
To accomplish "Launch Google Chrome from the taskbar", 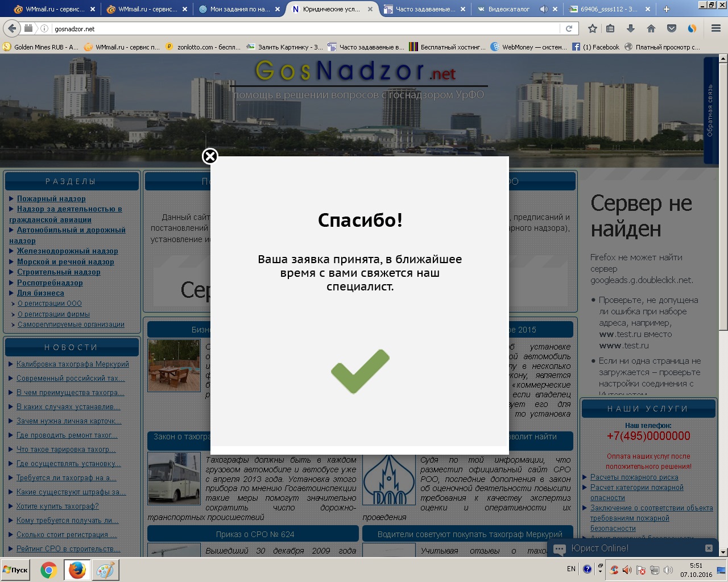I will pyautogui.click(x=49, y=570).
